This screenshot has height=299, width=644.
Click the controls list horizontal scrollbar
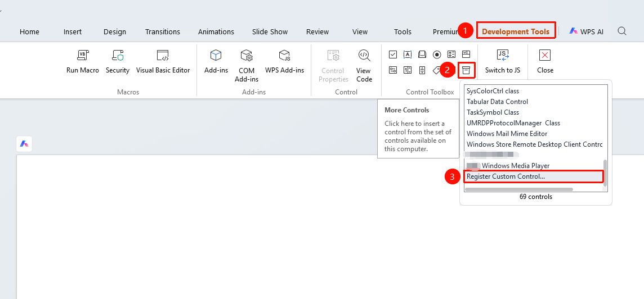coord(518,189)
